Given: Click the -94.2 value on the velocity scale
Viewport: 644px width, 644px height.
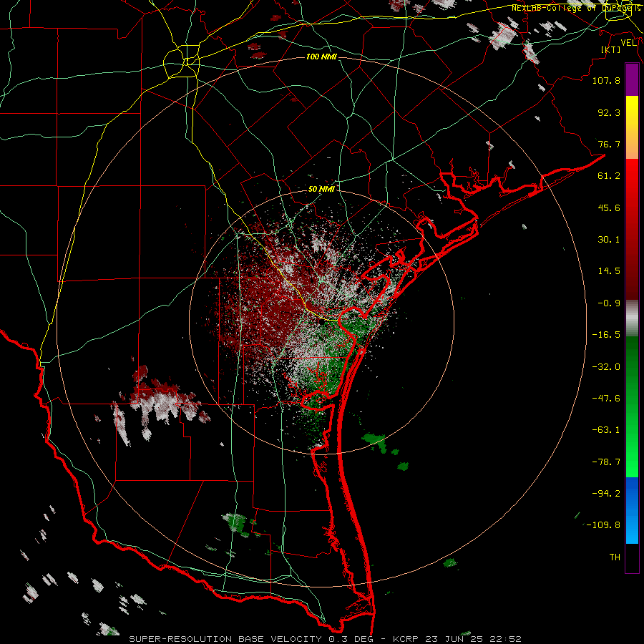Looking at the screenshot, I should click(x=606, y=494).
